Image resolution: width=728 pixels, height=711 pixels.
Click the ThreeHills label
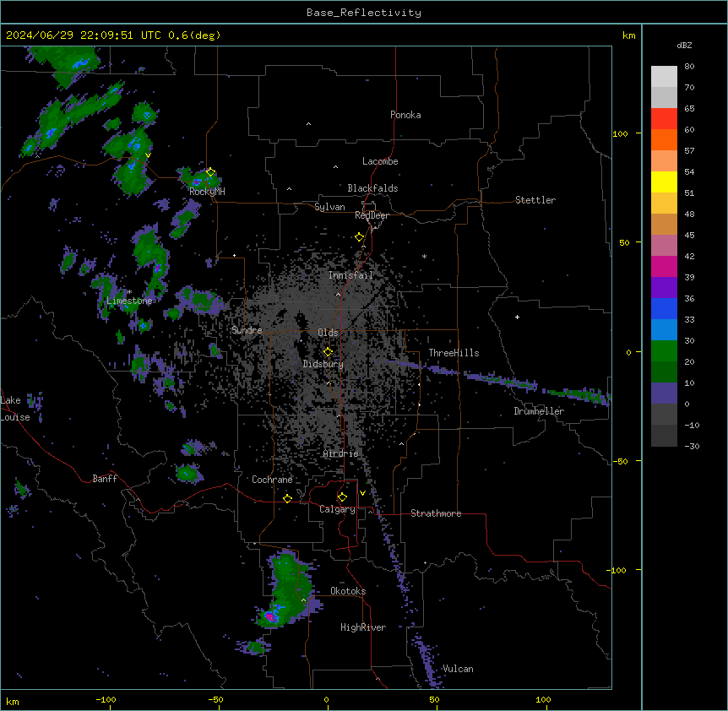pos(454,353)
